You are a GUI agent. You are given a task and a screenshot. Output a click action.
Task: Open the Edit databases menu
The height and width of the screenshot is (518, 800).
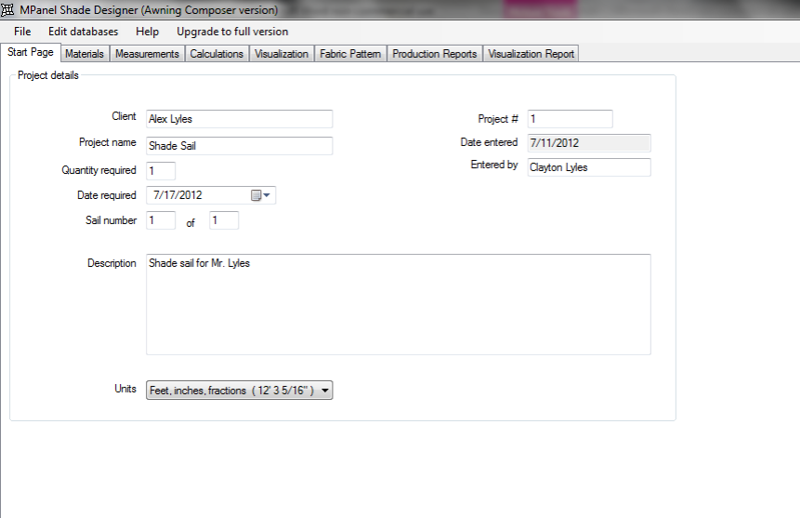pos(83,31)
